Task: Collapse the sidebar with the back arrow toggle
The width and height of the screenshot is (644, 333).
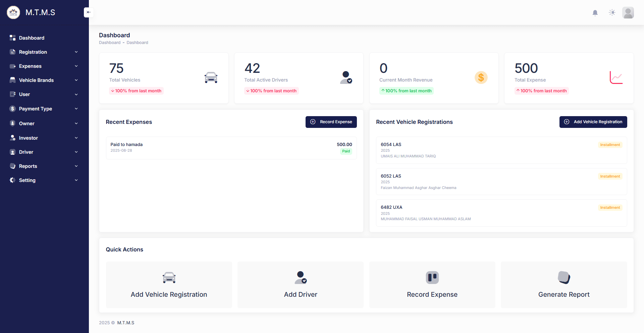Action: (x=89, y=12)
